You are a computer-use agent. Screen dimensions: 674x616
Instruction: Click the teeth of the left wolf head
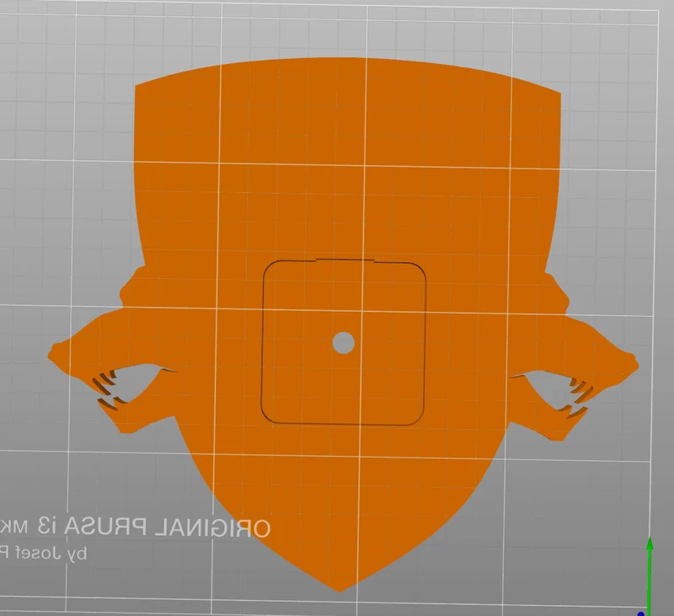tap(107, 389)
